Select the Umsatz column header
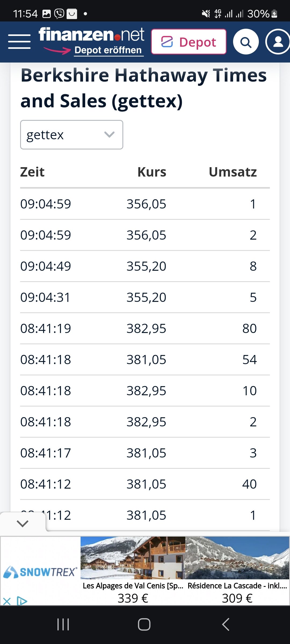Viewport: 290px width, 644px height. point(233,172)
